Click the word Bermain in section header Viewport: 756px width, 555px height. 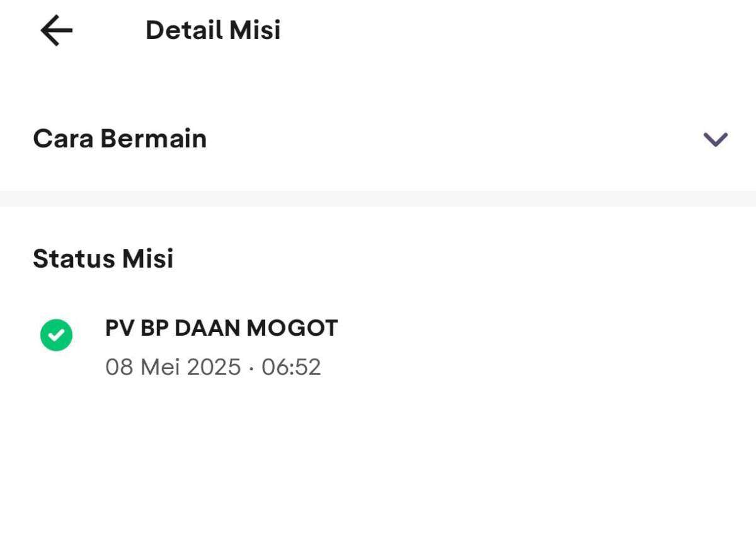pyautogui.click(x=154, y=139)
